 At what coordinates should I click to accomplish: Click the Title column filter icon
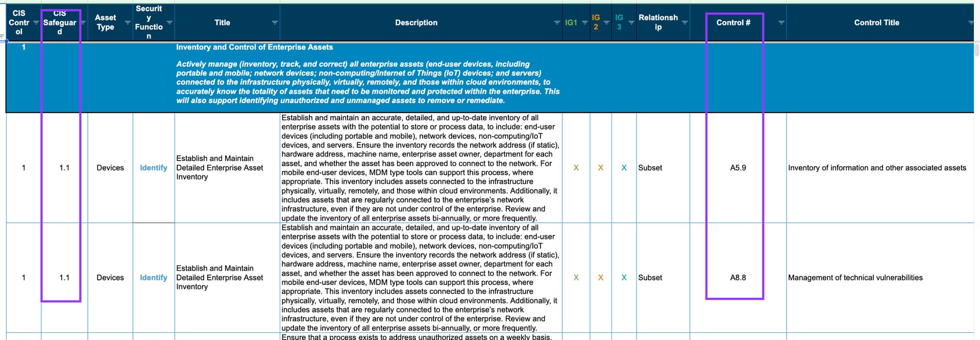(275, 23)
